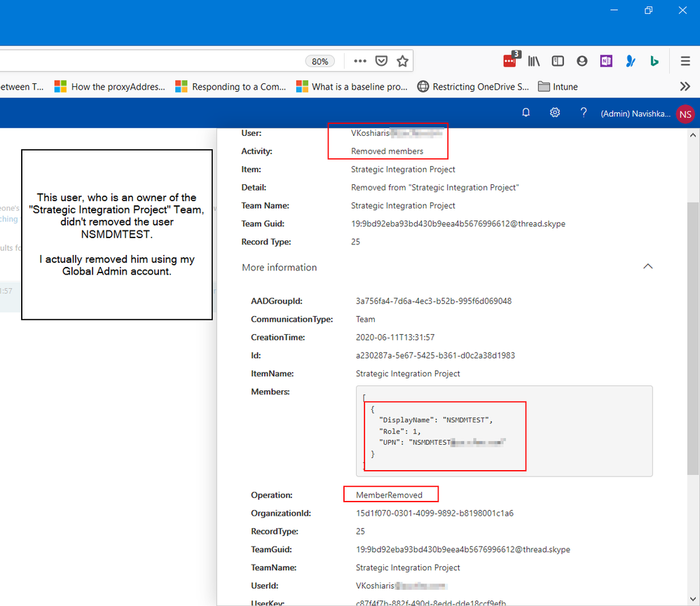Click the Record Type value 25 at top
The image size is (700, 606).
(x=355, y=242)
